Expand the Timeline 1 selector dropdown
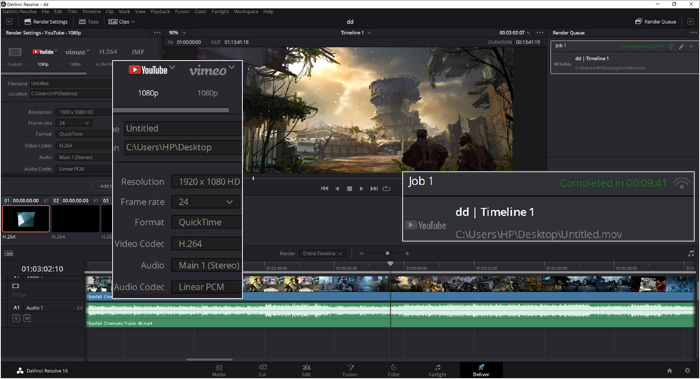The image size is (700, 379). [356, 33]
